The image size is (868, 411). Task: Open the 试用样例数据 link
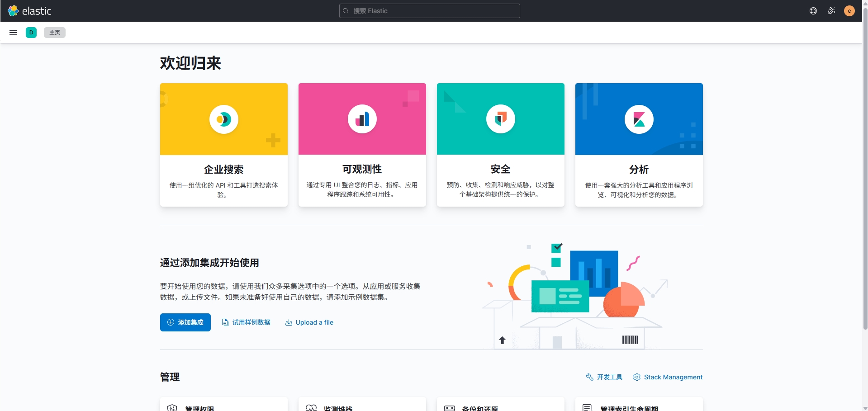pos(246,322)
